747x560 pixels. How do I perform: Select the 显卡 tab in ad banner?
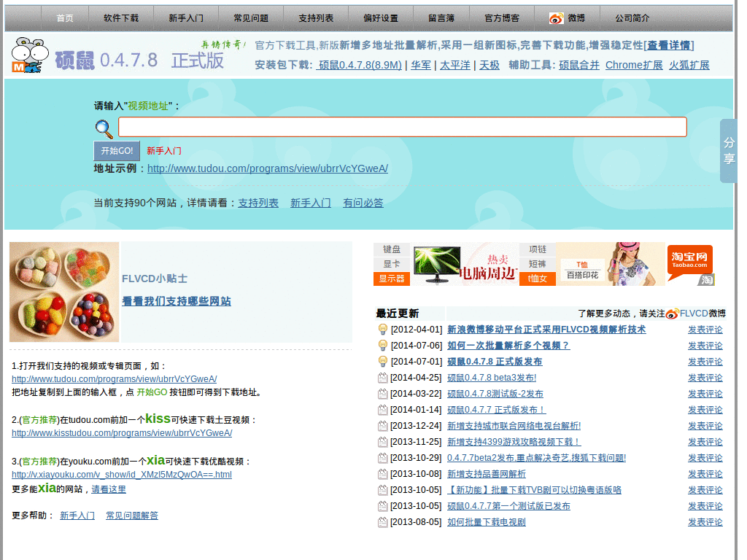[392, 264]
